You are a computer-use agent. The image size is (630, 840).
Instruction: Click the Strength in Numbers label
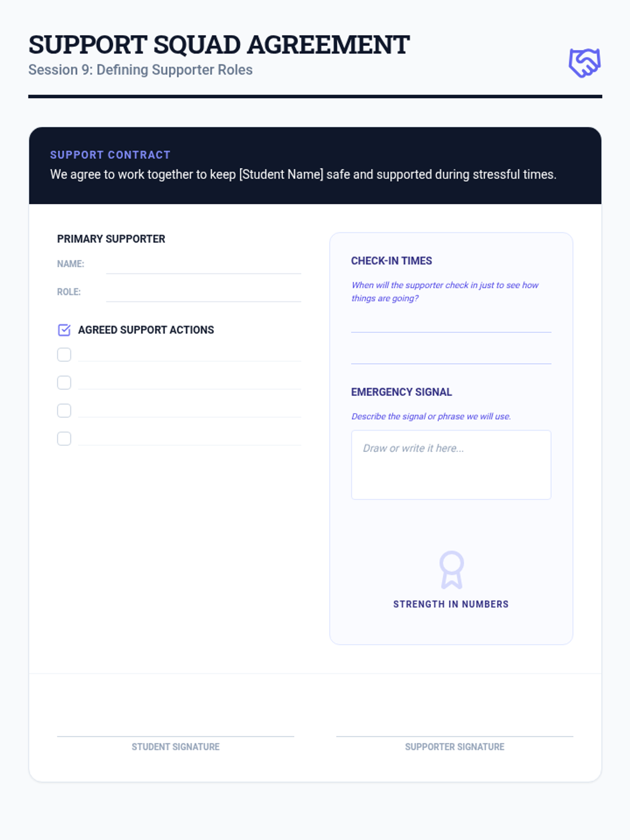451,604
